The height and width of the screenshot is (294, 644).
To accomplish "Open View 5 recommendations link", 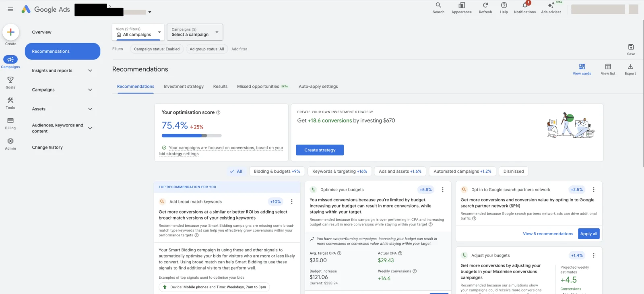I will [x=548, y=234].
